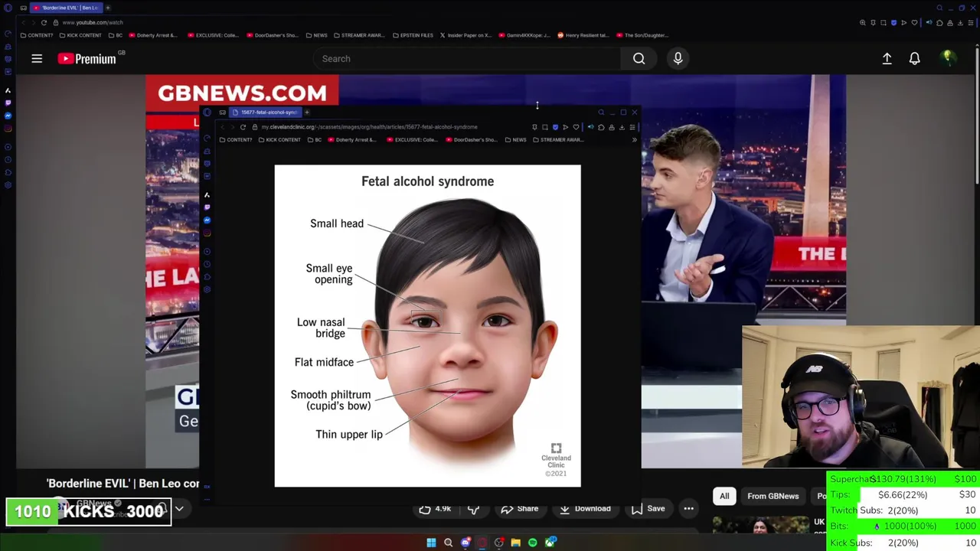Open KICK CONTENT folder in Cleveland Clinic window
The height and width of the screenshot is (551, 980).
point(279,140)
